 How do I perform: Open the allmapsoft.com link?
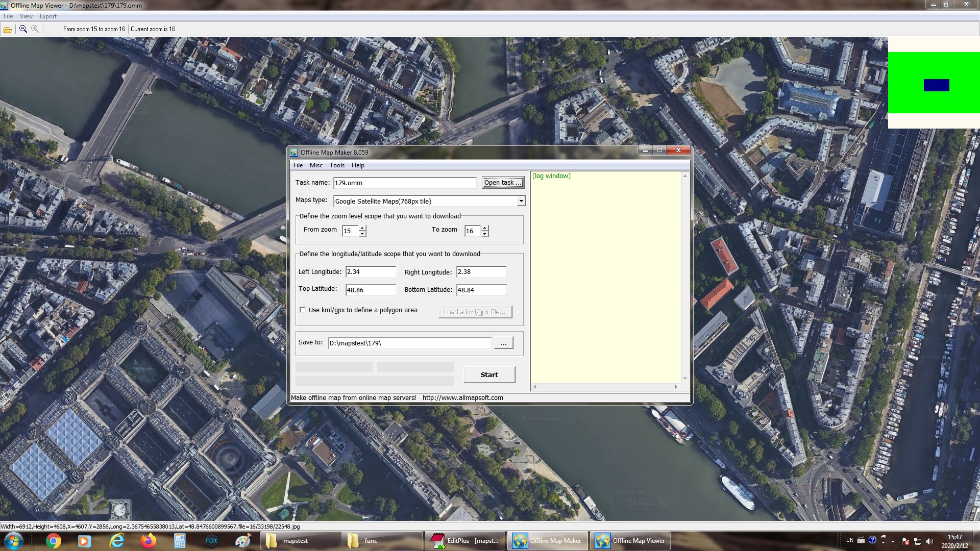462,398
